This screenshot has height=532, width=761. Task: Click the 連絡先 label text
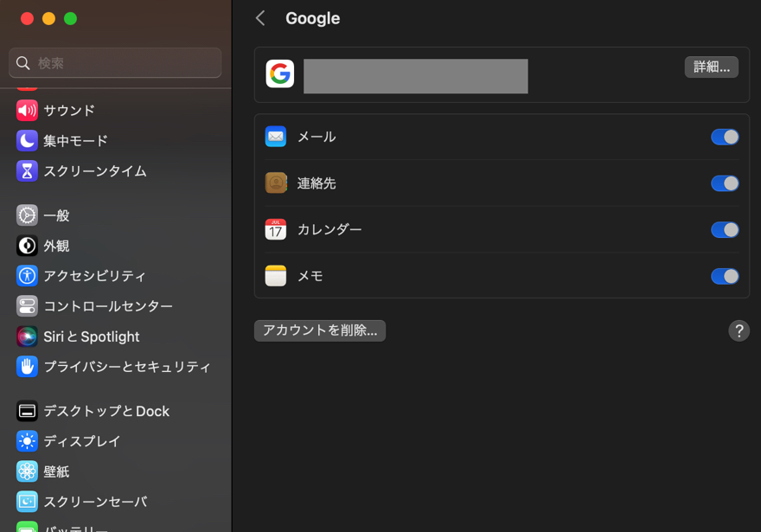[317, 183]
